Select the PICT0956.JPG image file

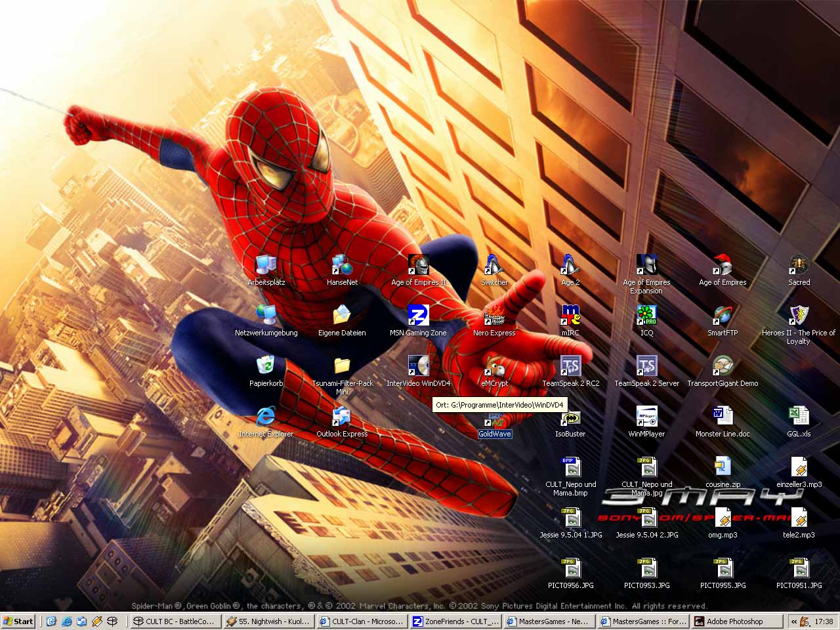pos(571,574)
